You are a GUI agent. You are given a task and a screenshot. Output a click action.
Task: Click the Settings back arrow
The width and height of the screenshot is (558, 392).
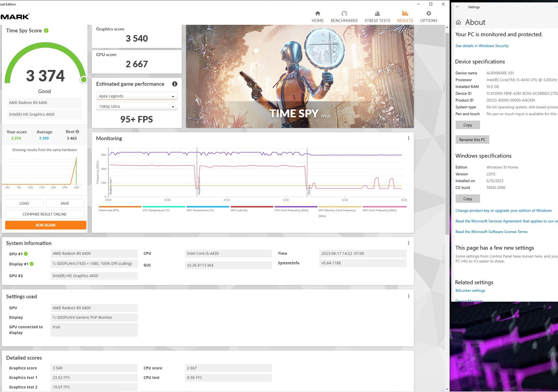(458, 7)
